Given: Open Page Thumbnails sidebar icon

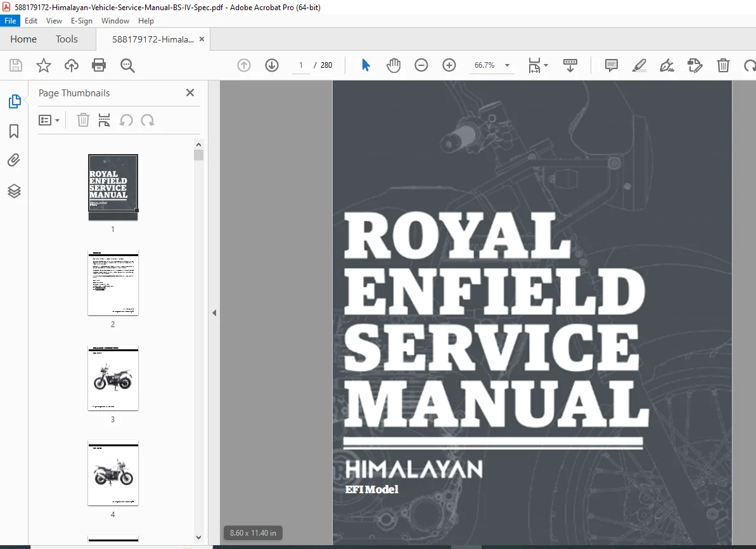Looking at the screenshot, I should (x=15, y=101).
